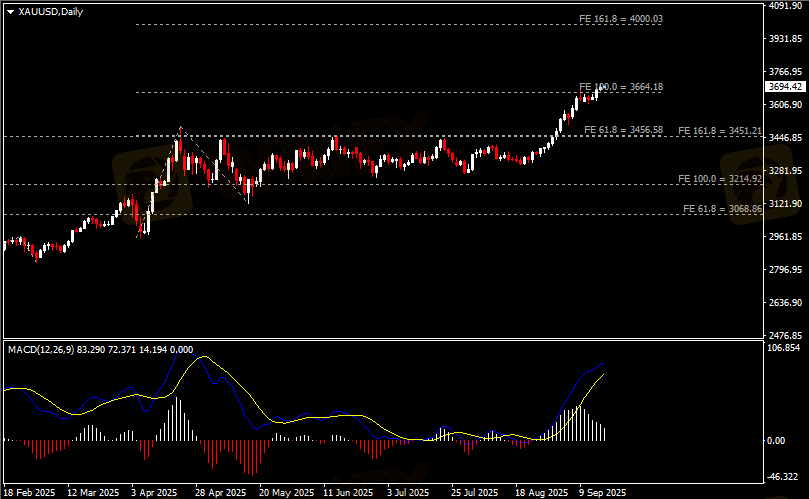Click the -46.322 MACD scale value
The width and height of the screenshot is (810, 499).
tap(785, 477)
